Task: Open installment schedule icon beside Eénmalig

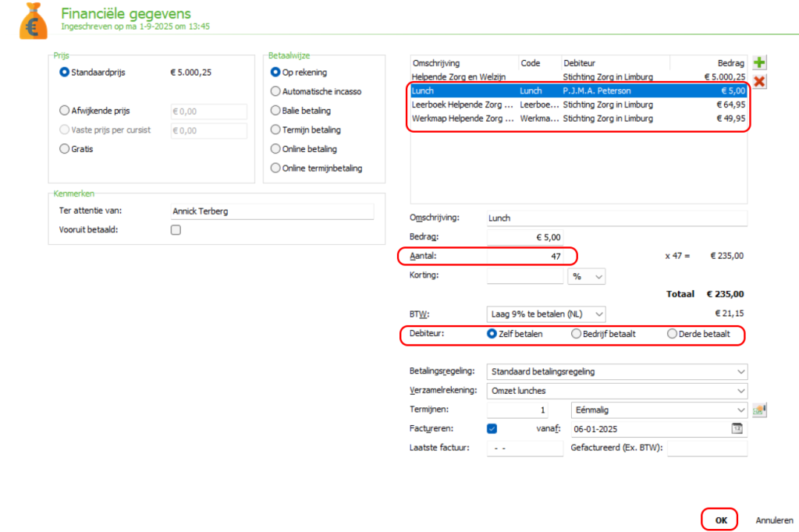Action: click(x=759, y=410)
